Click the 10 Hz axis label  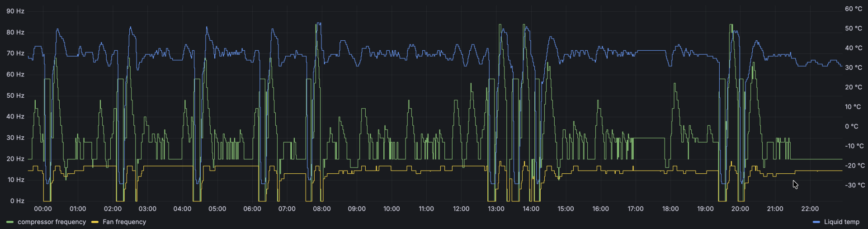click(x=15, y=180)
